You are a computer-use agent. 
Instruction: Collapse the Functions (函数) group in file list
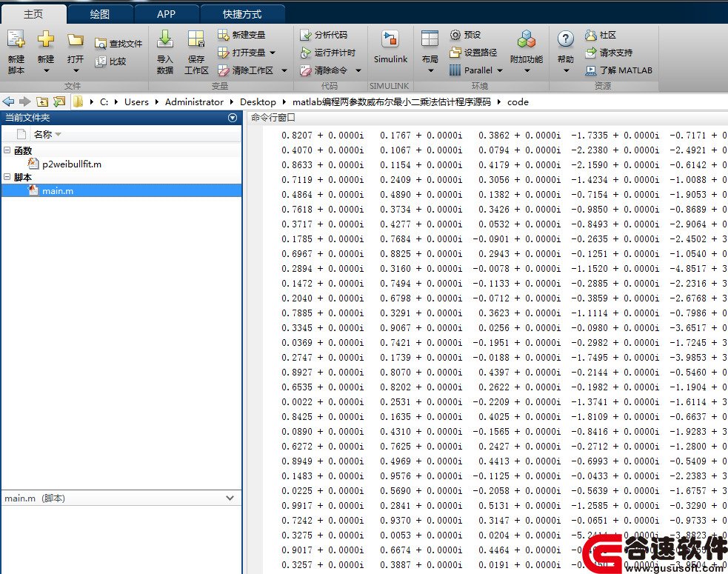point(7,150)
